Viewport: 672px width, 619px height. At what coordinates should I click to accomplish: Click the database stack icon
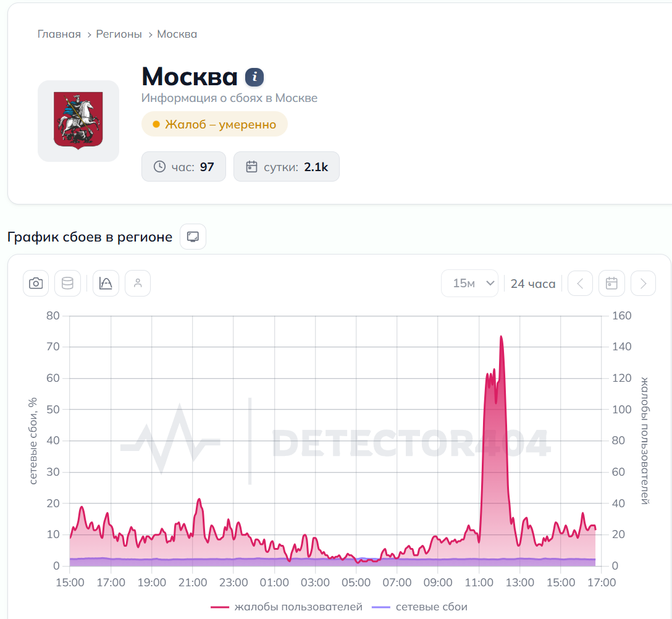coord(68,284)
